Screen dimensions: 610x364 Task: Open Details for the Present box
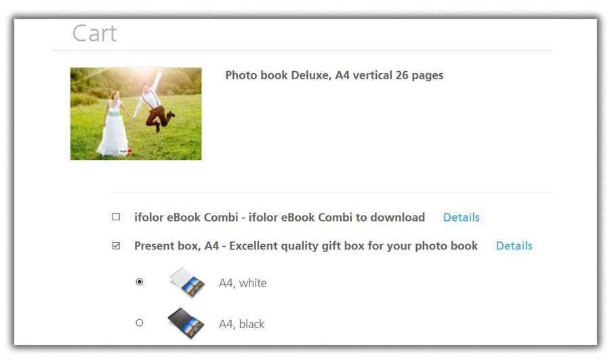pyautogui.click(x=514, y=245)
